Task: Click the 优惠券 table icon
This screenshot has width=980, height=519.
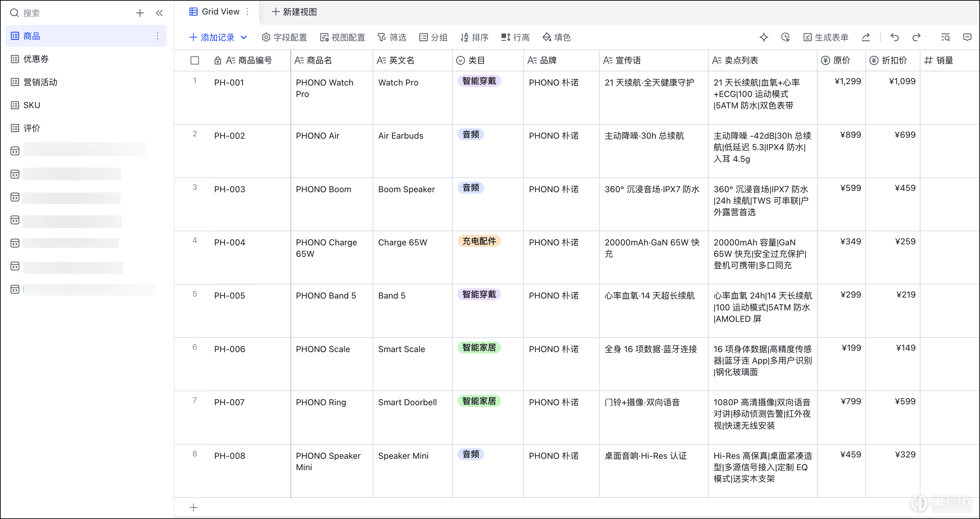Action: [x=15, y=59]
